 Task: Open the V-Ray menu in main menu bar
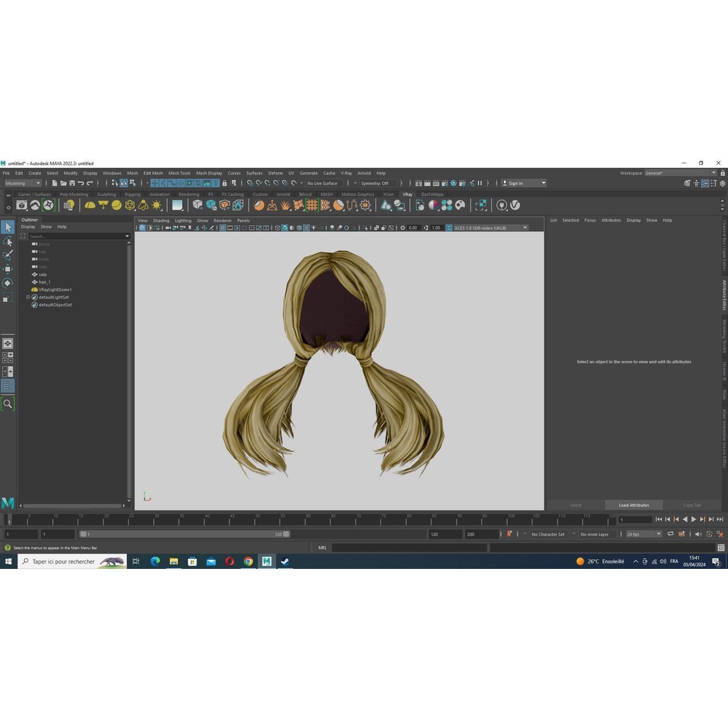tap(346, 173)
